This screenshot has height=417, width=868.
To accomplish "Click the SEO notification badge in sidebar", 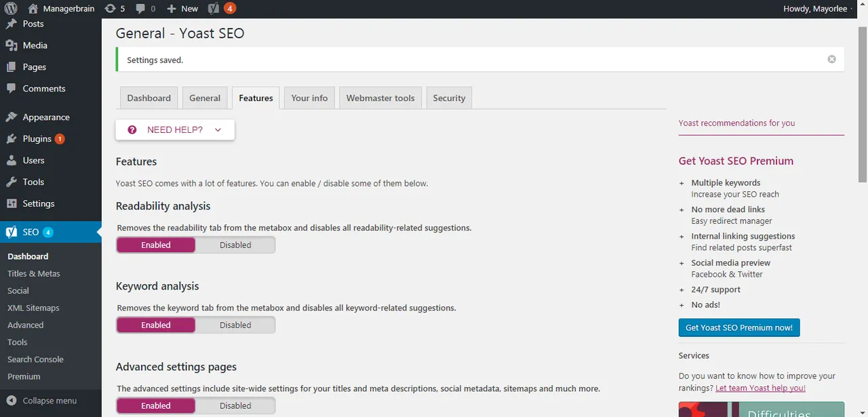I will click(47, 233).
